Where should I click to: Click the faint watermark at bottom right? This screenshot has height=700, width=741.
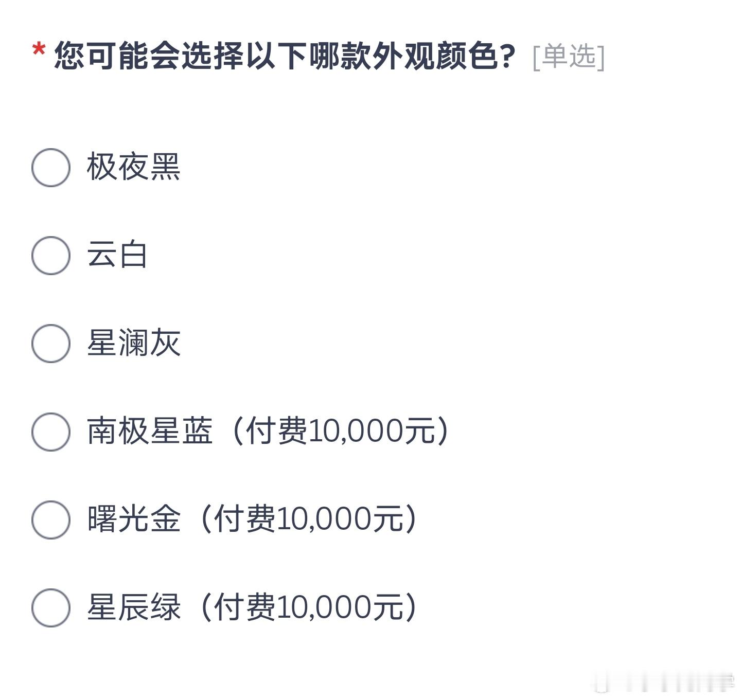point(664,681)
